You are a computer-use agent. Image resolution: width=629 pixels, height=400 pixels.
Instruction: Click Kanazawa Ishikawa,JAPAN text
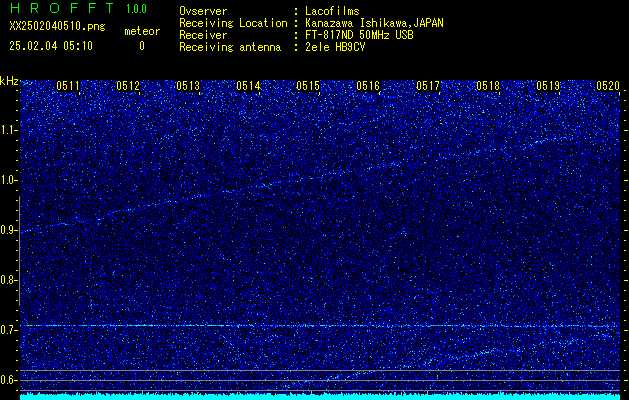[x=374, y=23]
